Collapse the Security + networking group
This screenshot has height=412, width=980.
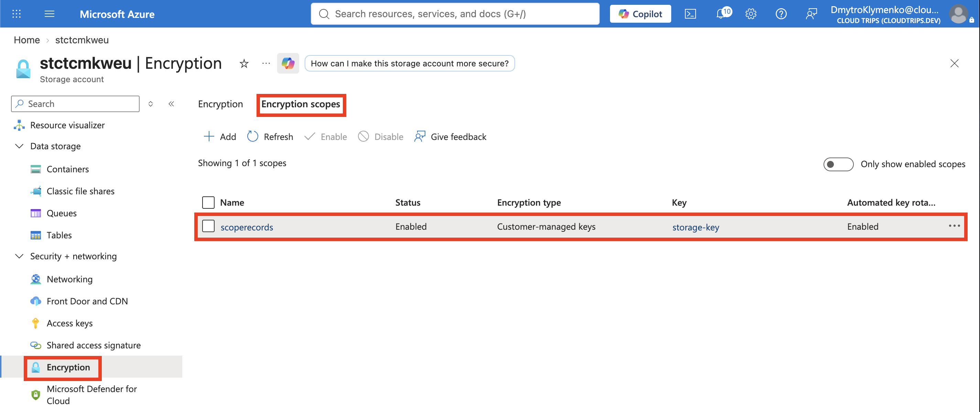pos(19,256)
